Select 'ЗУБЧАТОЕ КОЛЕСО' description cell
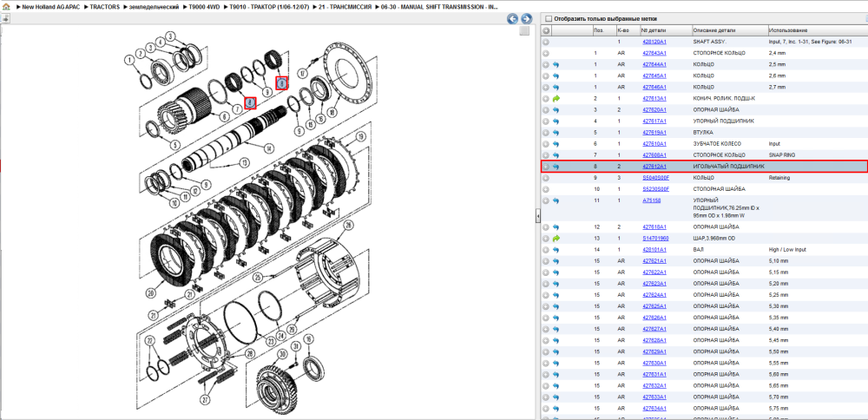The image size is (868, 420). click(x=717, y=144)
